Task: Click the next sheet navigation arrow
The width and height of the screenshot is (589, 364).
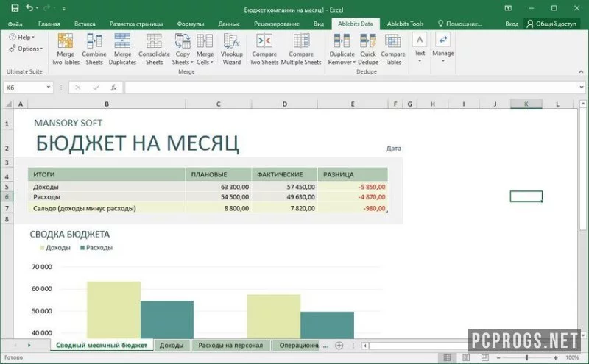Action: (x=29, y=345)
